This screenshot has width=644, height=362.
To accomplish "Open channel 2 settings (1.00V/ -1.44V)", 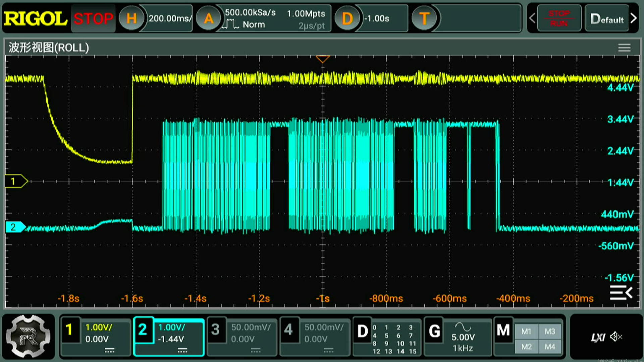I will click(x=169, y=336).
